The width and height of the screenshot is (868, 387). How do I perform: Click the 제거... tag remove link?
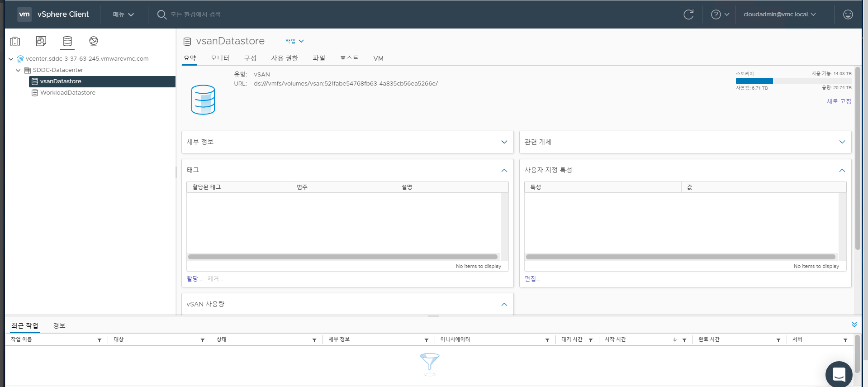pos(215,279)
